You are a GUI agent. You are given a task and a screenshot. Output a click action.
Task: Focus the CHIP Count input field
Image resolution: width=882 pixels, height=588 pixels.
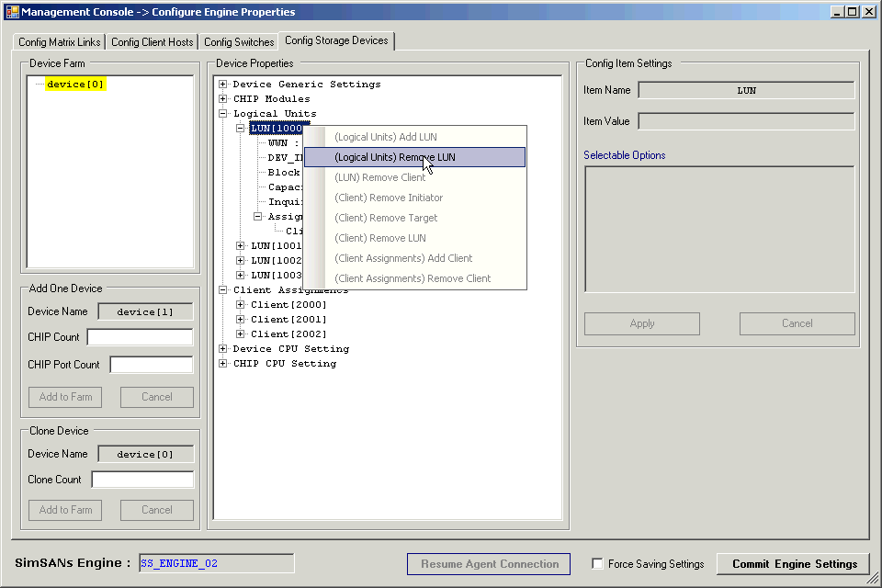click(140, 337)
